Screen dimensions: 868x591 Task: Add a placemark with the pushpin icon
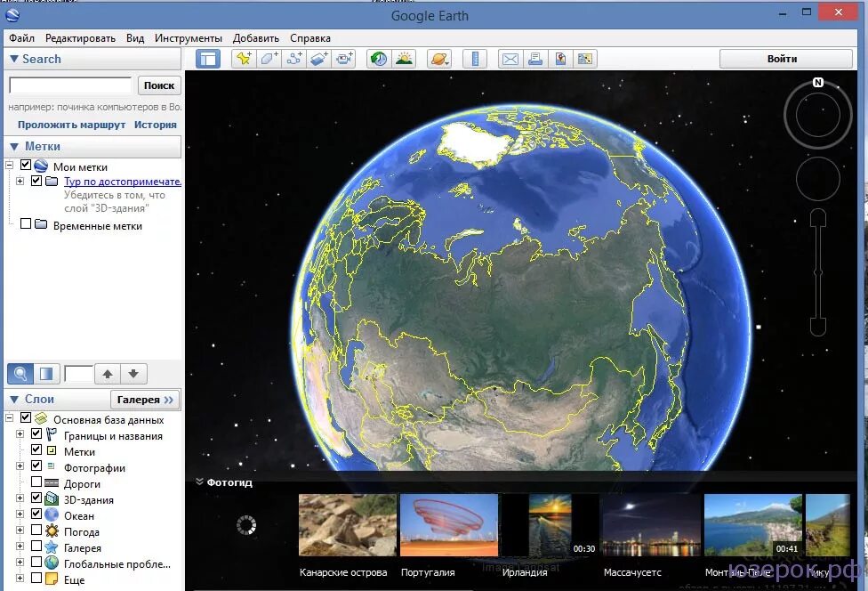point(243,59)
